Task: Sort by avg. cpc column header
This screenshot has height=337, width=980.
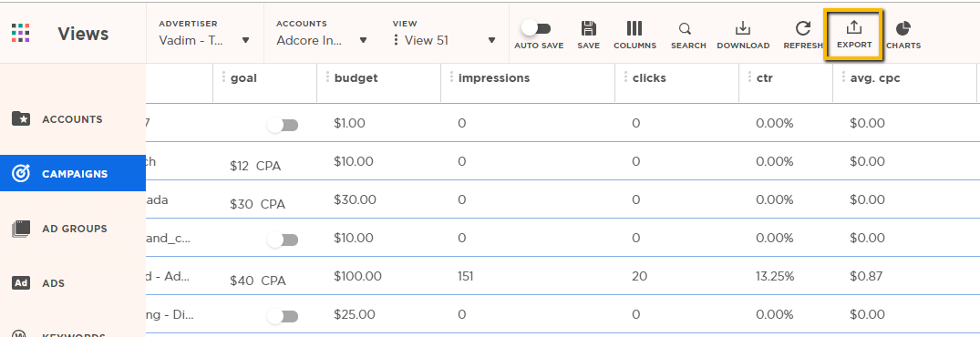Action: click(x=875, y=78)
